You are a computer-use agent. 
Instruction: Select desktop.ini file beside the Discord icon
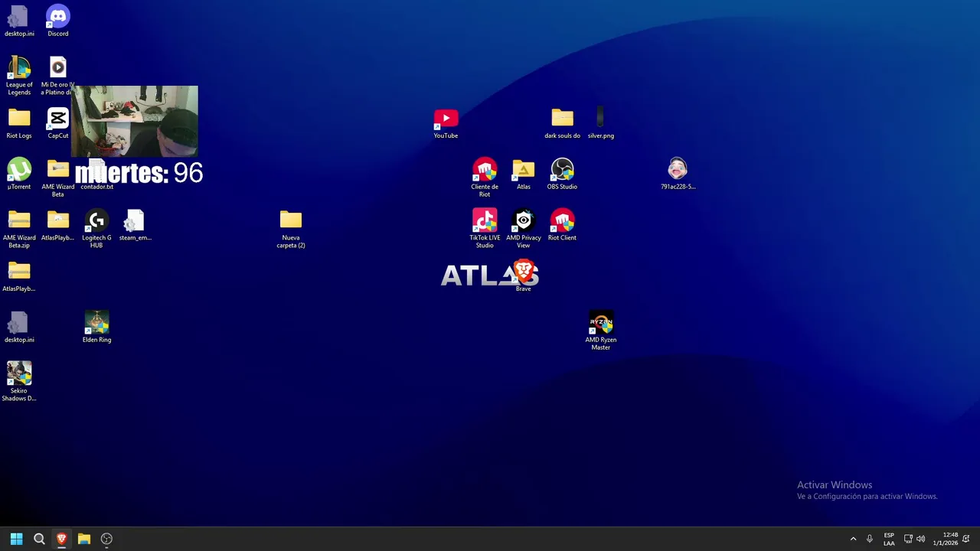19,21
